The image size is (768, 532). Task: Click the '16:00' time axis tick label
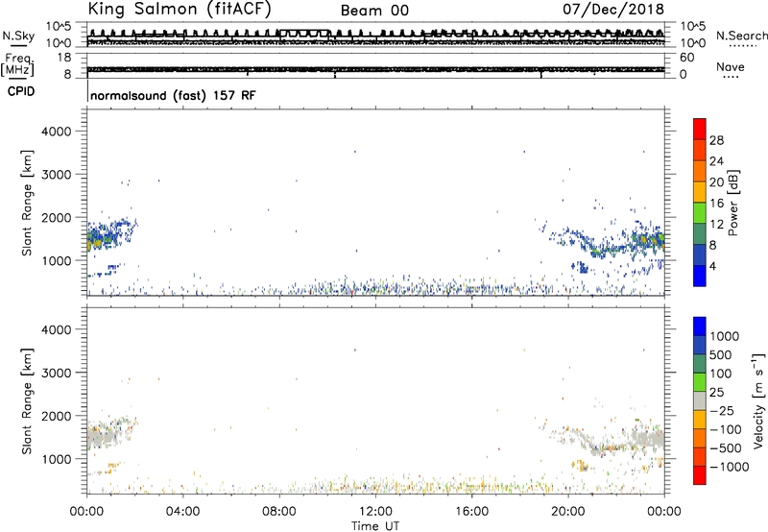click(x=471, y=512)
